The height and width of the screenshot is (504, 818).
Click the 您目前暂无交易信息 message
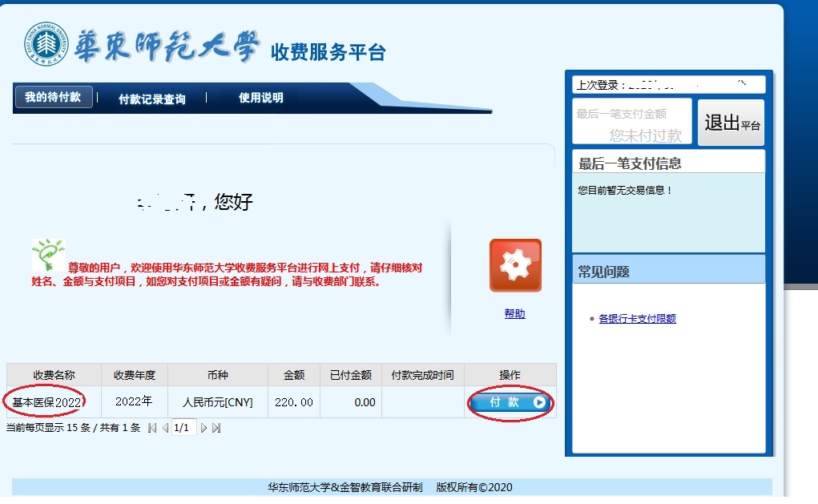[625, 191]
